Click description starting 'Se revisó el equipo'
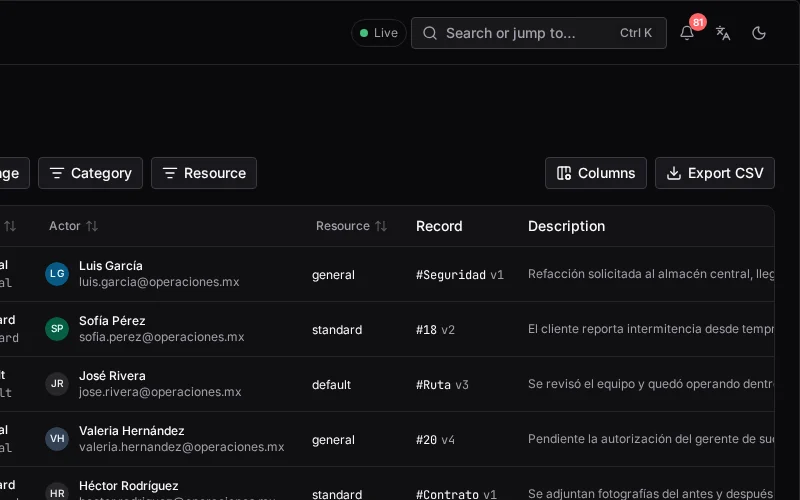This screenshot has width=800, height=500. click(651, 384)
